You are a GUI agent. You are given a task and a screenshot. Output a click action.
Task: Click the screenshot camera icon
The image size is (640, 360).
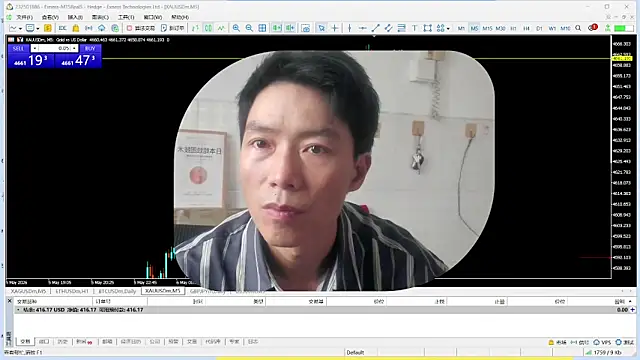305,28
